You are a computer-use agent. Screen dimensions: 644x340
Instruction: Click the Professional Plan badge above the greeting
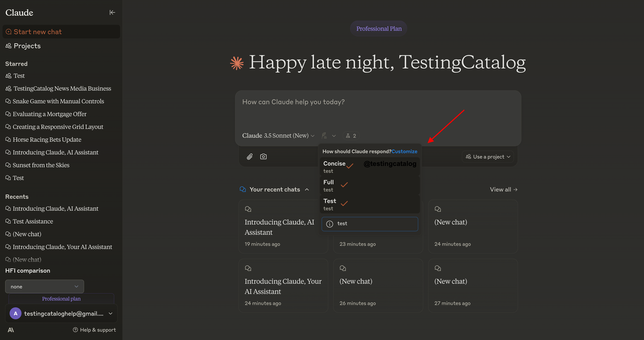coord(379,29)
